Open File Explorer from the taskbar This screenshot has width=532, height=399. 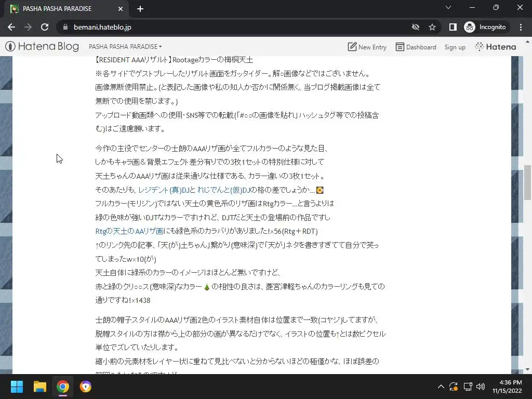click(39, 387)
